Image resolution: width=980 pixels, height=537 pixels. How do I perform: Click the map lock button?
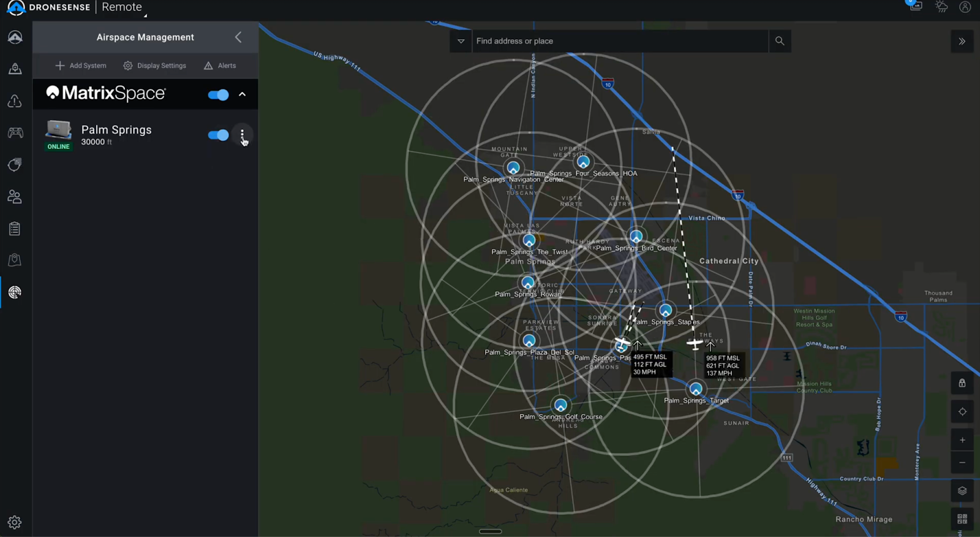(x=962, y=383)
